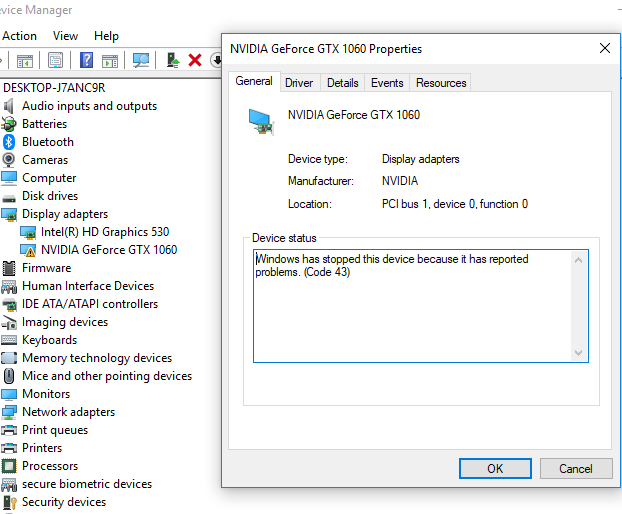Viewport: 622px width, 514px height.
Task: Click Scan for hardware changes icon
Action: (141, 60)
